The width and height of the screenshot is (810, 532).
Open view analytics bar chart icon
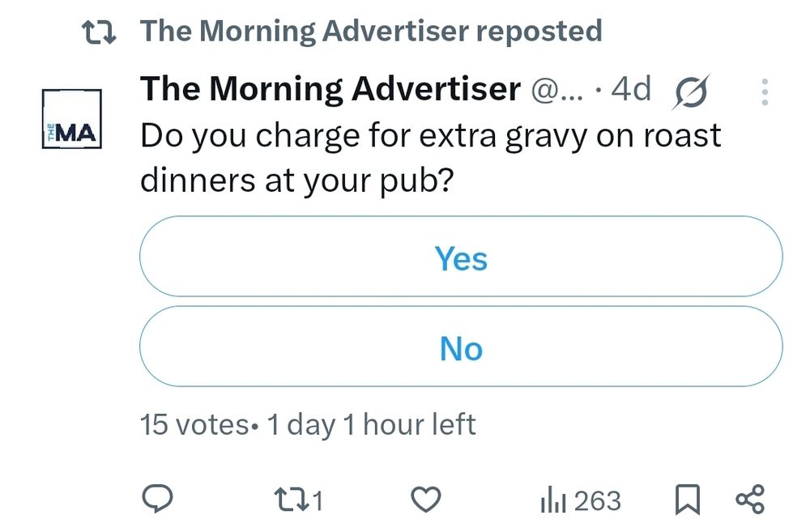pyautogui.click(x=553, y=500)
